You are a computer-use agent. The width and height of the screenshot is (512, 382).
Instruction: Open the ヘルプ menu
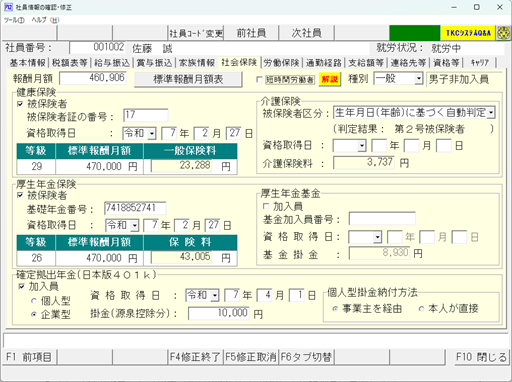(45, 20)
